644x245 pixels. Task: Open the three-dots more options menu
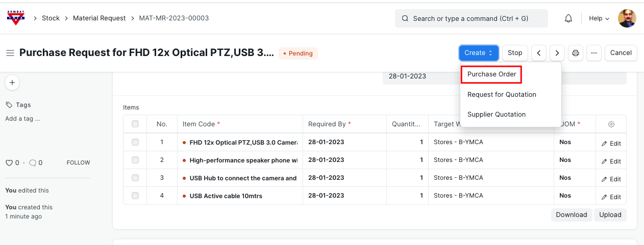point(593,53)
